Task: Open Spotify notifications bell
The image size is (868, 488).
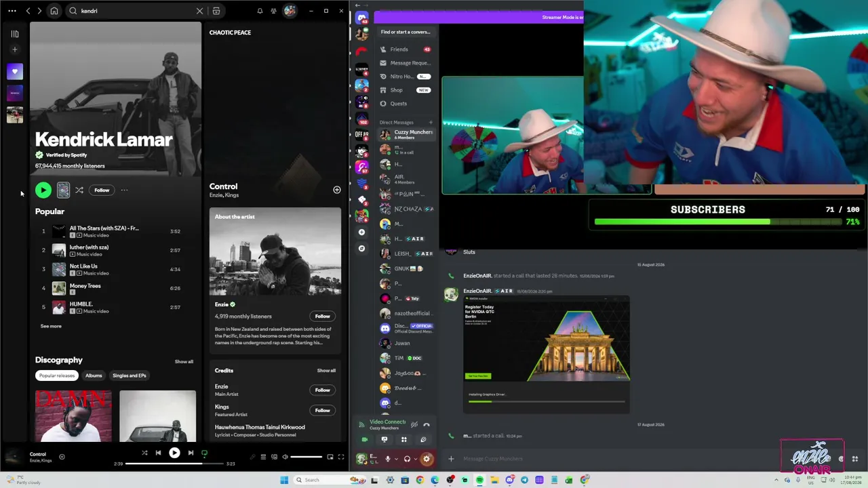Action: [x=260, y=11]
